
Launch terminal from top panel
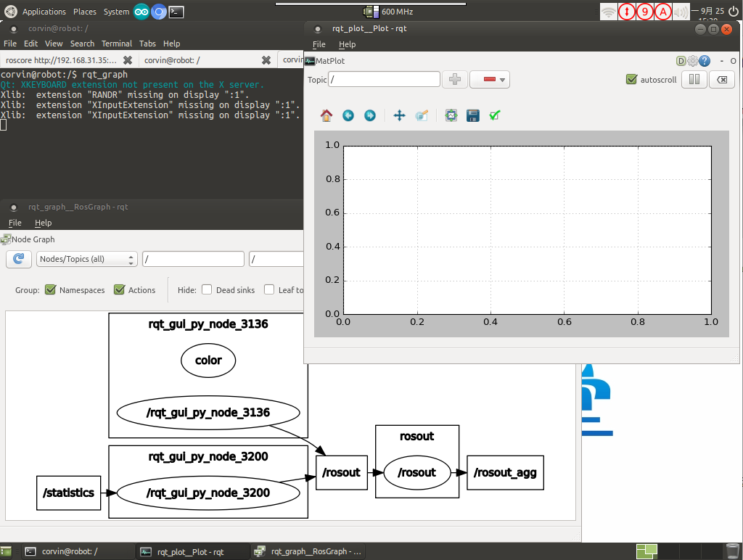176,12
